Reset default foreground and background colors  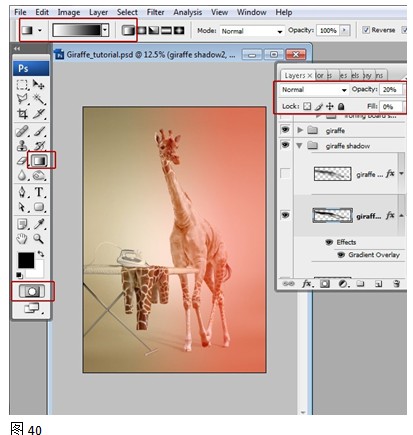coord(20,275)
